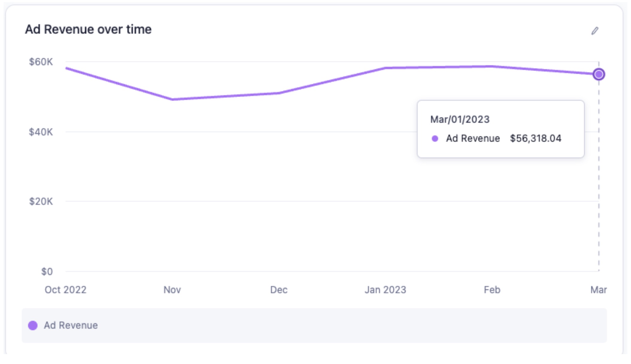The height and width of the screenshot is (364, 631).
Task: Click the 'Mar' axis label
Action: [599, 290]
